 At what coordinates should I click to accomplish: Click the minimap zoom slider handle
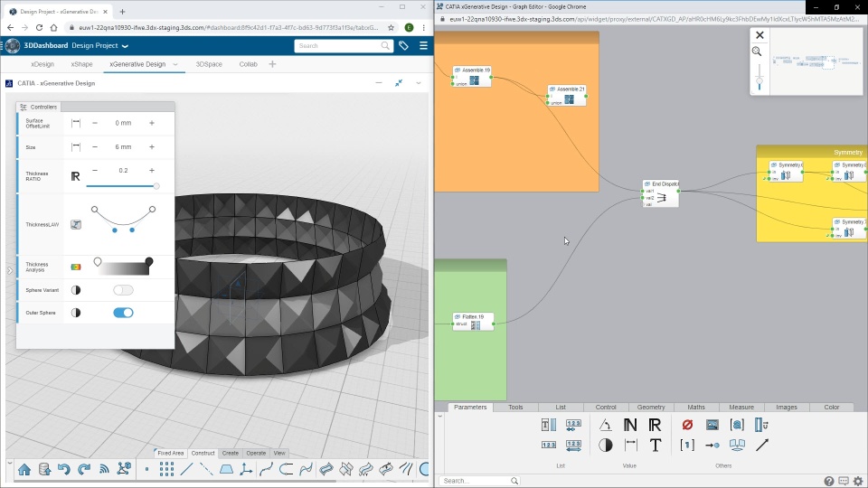(x=759, y=81)
